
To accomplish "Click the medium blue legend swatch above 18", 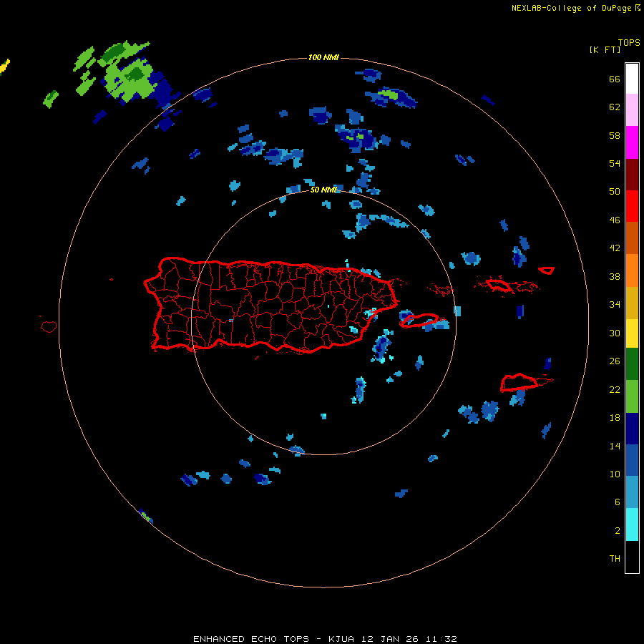I will tap(632, 460).
